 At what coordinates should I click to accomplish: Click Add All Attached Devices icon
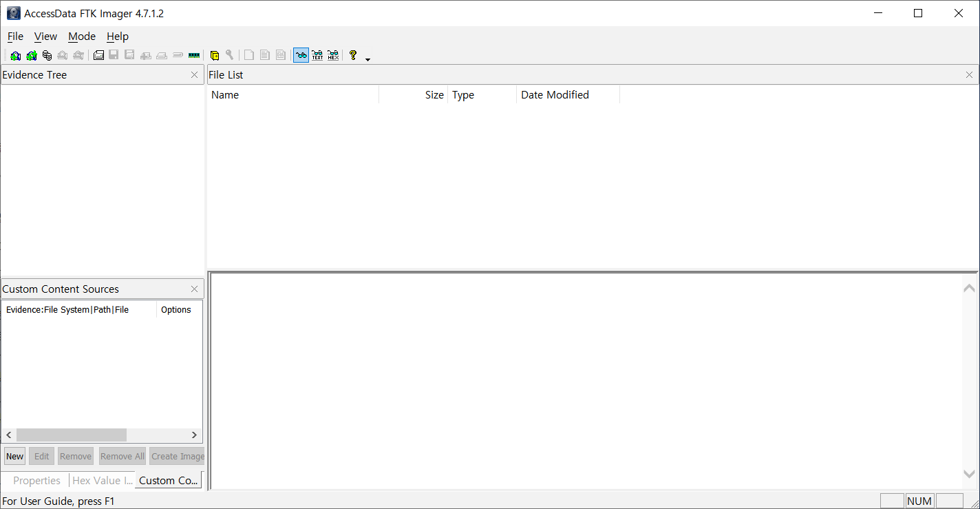32,56
